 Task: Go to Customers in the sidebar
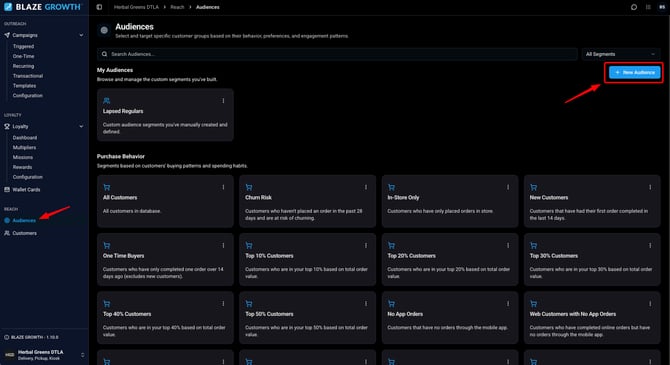pyautogui.click(x=24, y=233)
